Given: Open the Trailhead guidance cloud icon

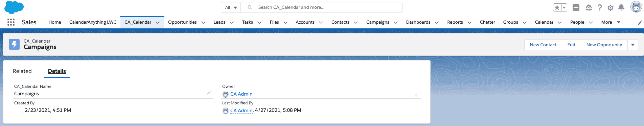Looking at the screenshot, I should point(589,7).
